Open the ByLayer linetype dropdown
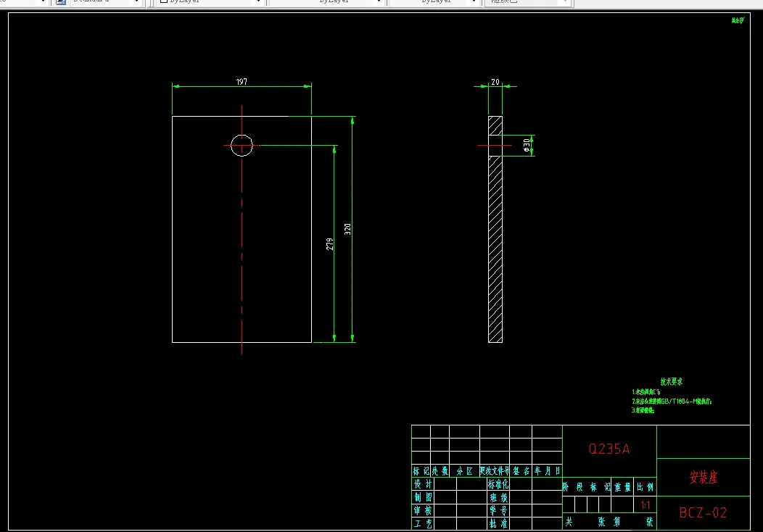Viewport: 763px width, 532px height. [x=326, y=2]
